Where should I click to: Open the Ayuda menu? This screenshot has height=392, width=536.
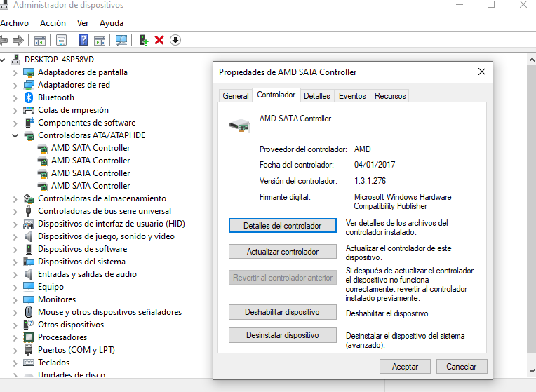(112, 23)
